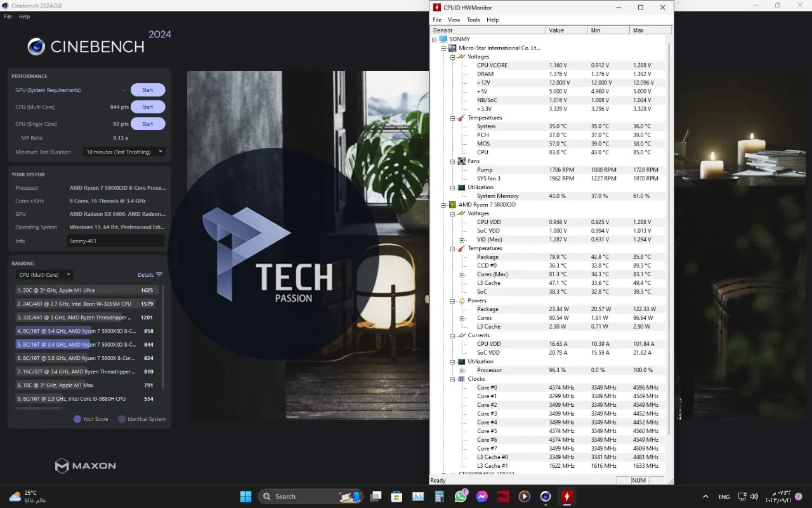Expand the Processor utilization node
The image size is (812, 508).
point(462,370)
